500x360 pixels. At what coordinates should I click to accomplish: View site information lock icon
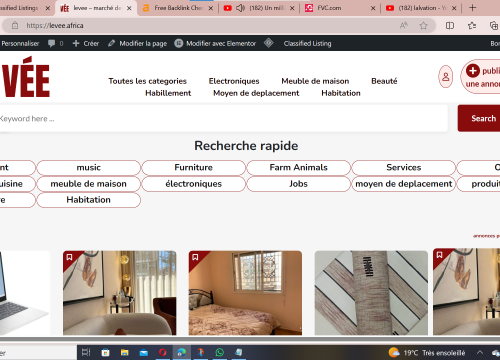click(x=15, y=25)
